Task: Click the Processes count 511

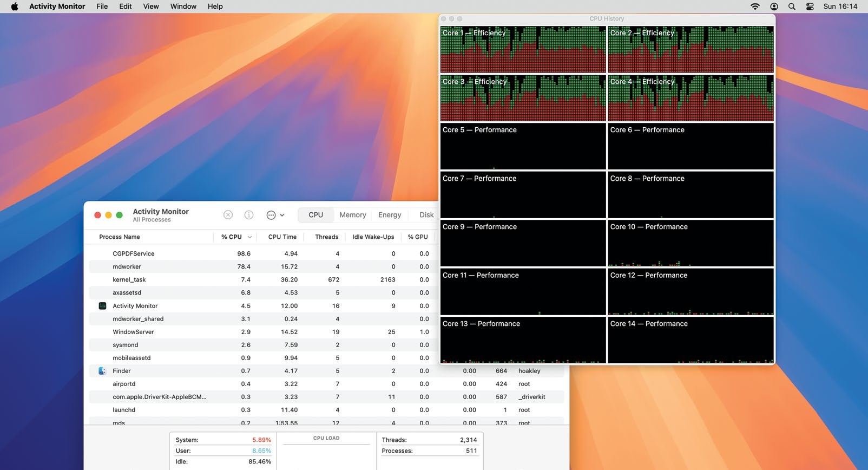Action: click(x=471, y=451)
